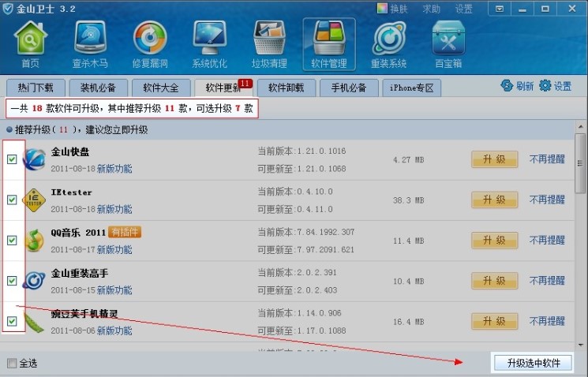Click the 金山重装高手 app icon
Viewport: 588px width, 377px height.
pos(34,281)
